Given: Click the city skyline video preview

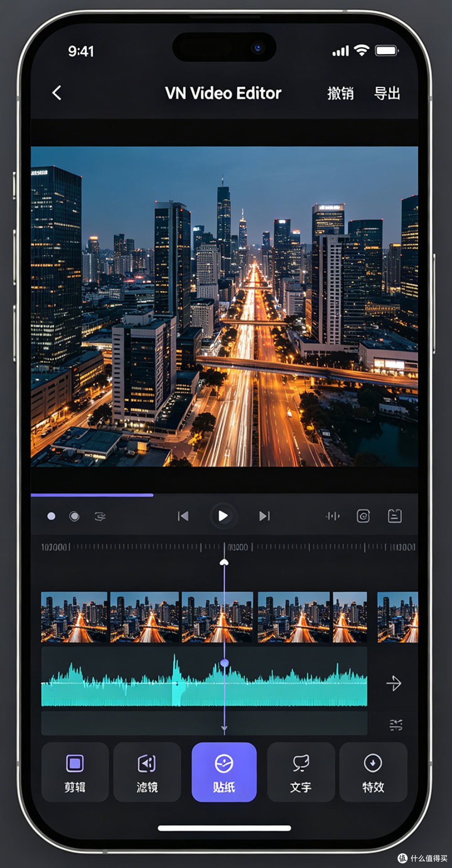Looking at the screenshot, I should point(224,306).
